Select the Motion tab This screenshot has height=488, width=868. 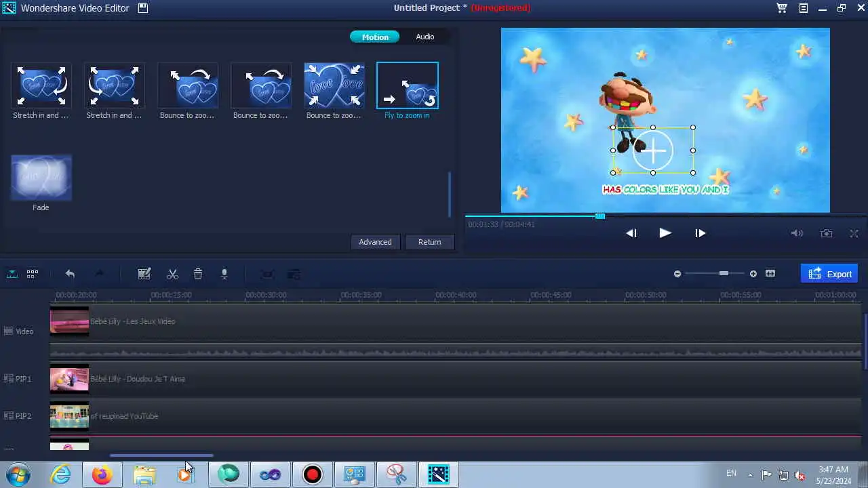tap(375, 37)
